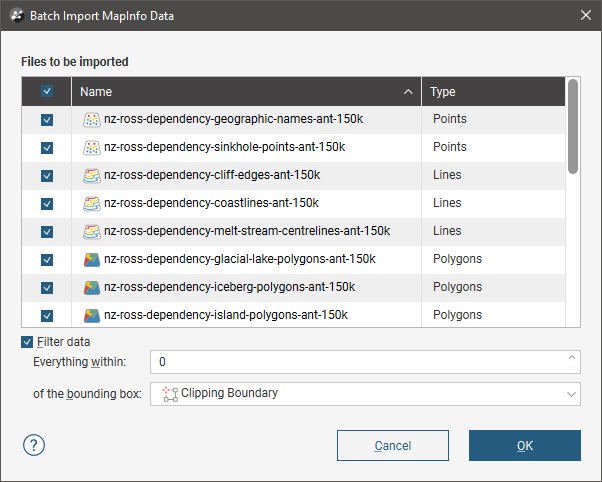Click the lines icon beside cliff-edges file
Viewport: 602px width, 482px height.
92,175
